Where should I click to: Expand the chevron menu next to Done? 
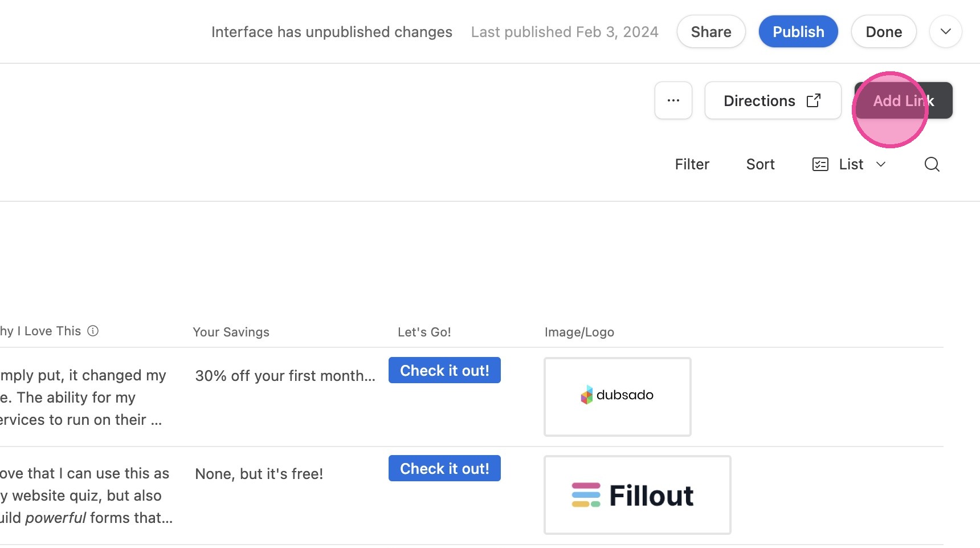pyautogui.click(x=946, y=31)
